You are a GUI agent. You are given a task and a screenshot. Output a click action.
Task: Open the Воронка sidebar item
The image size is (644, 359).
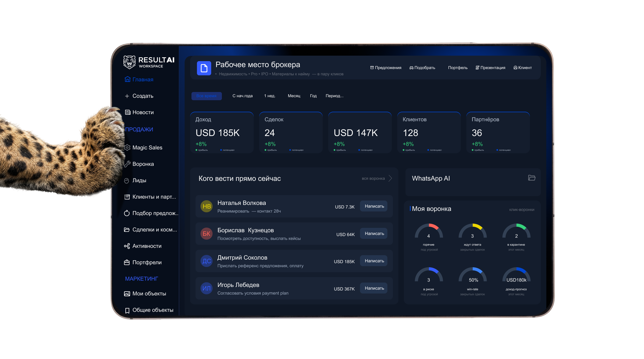[x=139, y=164]
